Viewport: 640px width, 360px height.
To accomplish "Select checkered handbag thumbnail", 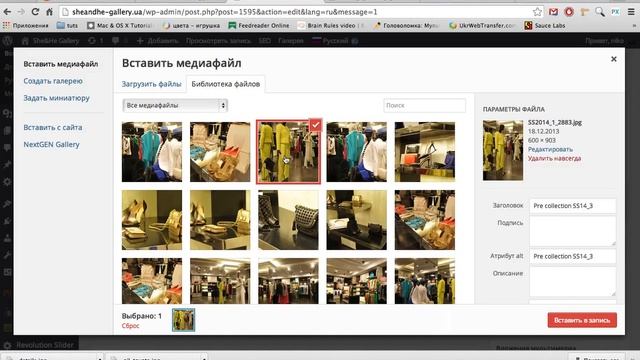I will click(x=288, y=220).
